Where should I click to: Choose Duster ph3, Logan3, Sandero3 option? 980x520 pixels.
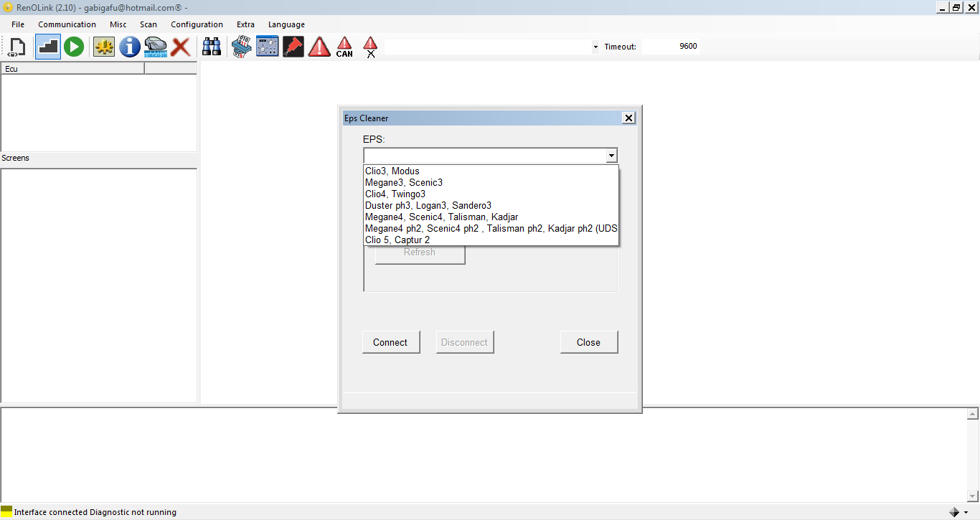pyautogui.click(x=491, y=206)
